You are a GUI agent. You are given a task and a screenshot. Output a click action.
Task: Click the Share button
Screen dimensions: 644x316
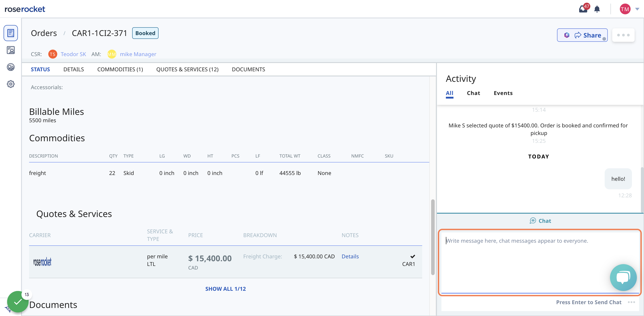click(x=582, y=35)
